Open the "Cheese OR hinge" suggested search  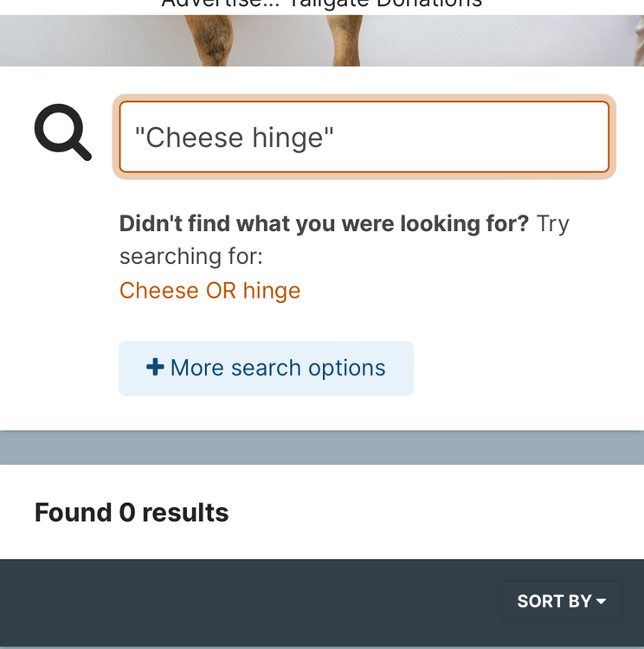click(209, 291)
